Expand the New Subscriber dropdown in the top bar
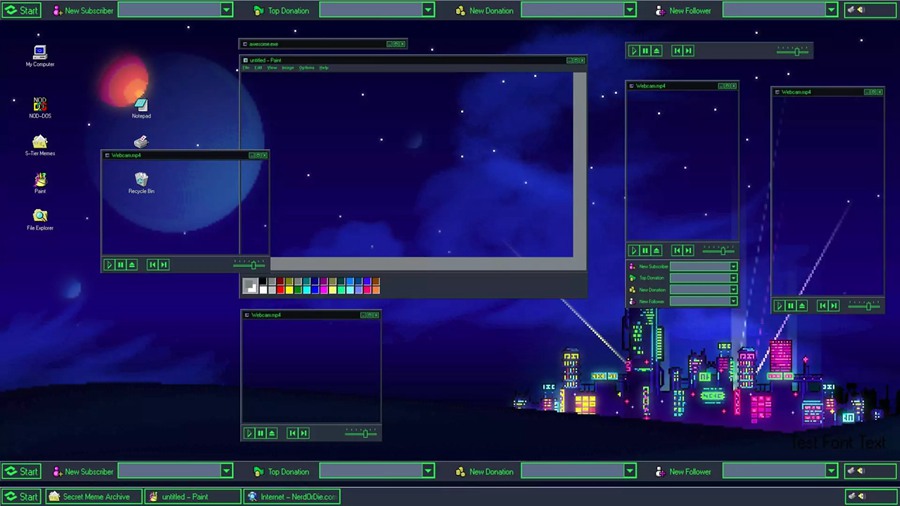The image size is (900, 506). pos(226,10)
